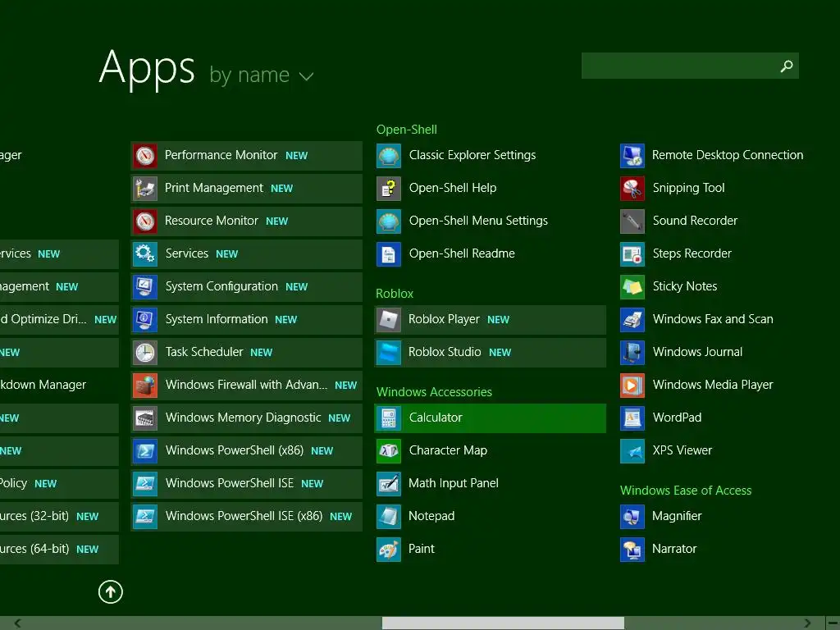
Task: Click the 'Policy' NEW tile
Action: point(59,484)
